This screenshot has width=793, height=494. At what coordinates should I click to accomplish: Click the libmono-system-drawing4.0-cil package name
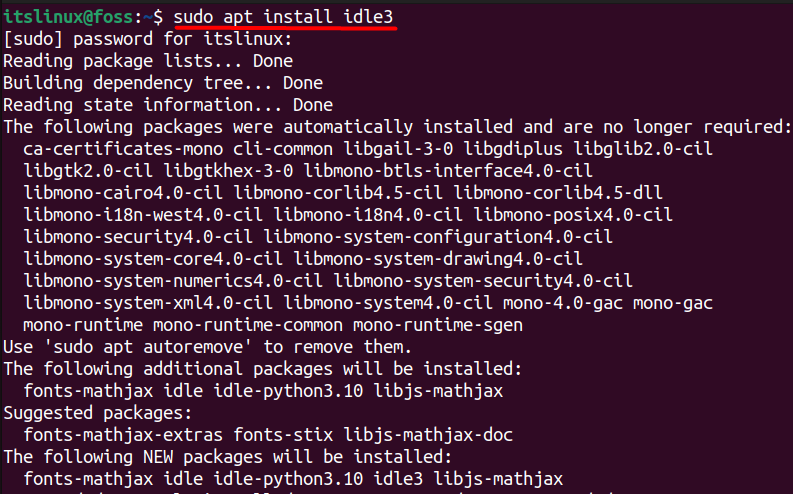(438, 259)
